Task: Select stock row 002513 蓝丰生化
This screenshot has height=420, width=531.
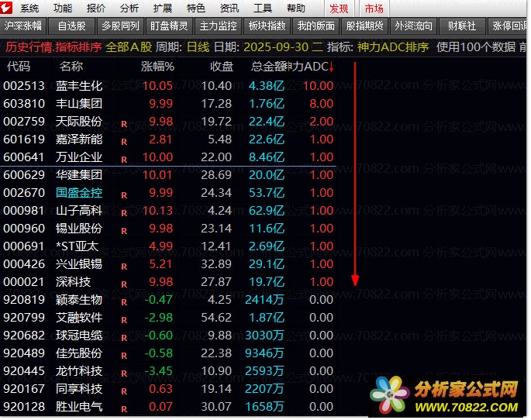Action: (168, 85)
